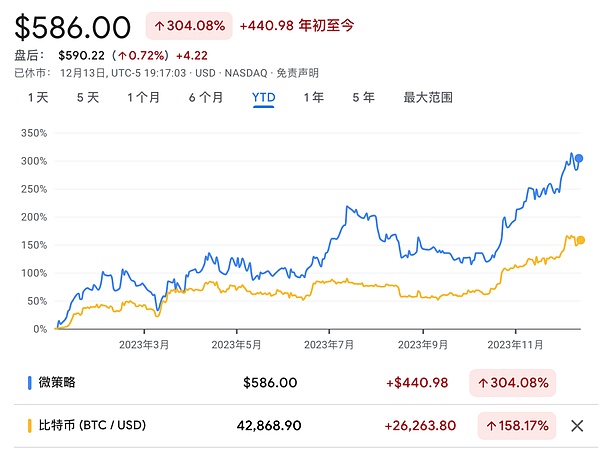Image resolution: width=600 pixels, height=449 pixels.
Task: Click the 304.08% badge beside the headline price
Action: pos(189,26)
